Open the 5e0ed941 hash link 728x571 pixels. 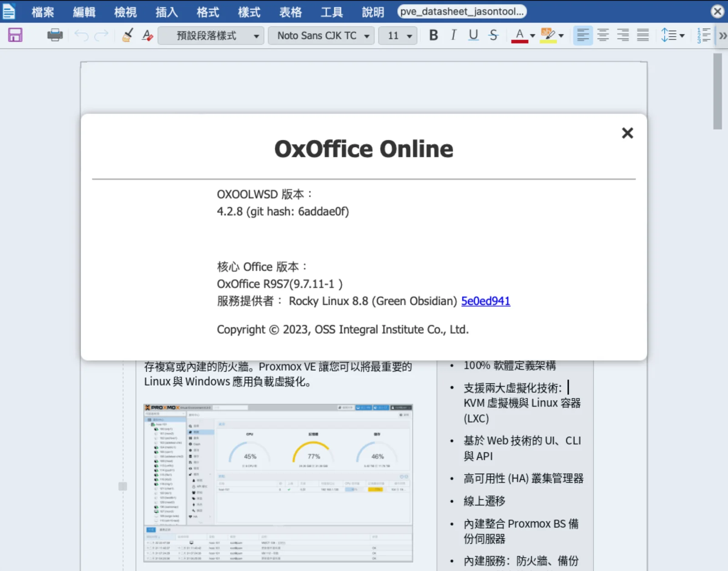click(x=485, y=301)
